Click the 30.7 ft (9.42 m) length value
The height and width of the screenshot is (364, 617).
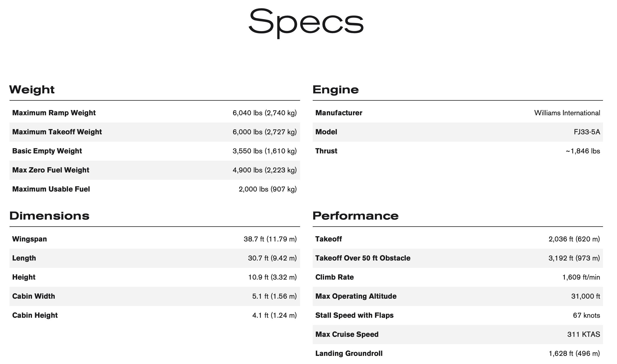tap(272, 258)
